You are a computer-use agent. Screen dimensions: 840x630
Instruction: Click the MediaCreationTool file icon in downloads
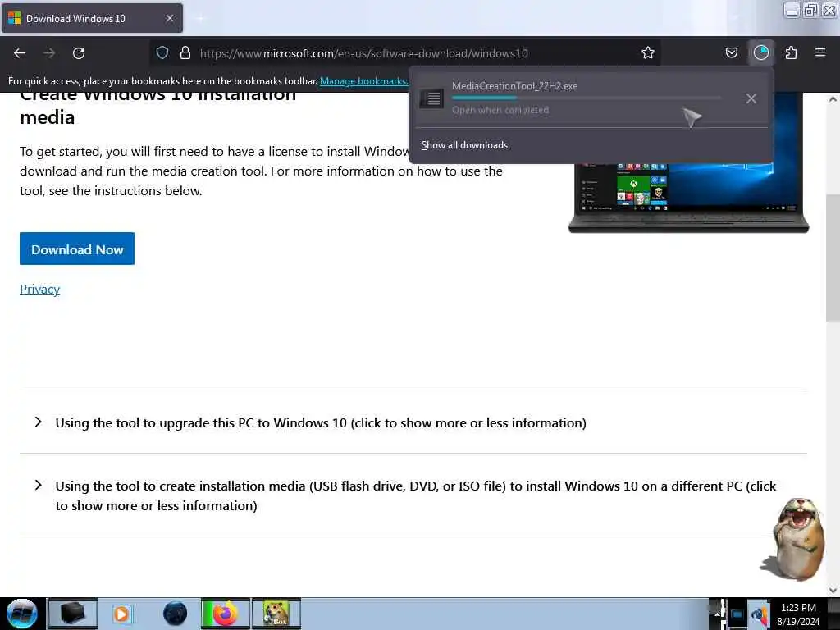click(431, 98)
